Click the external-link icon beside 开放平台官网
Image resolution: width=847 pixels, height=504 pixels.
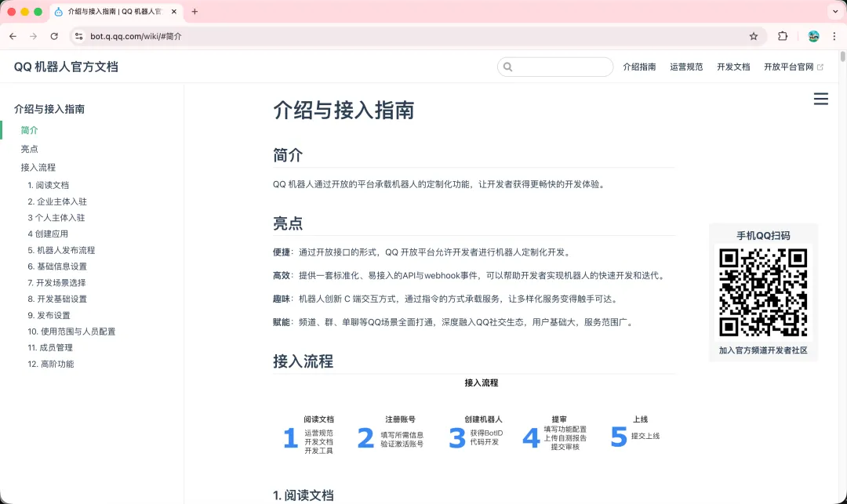[820, 67]
